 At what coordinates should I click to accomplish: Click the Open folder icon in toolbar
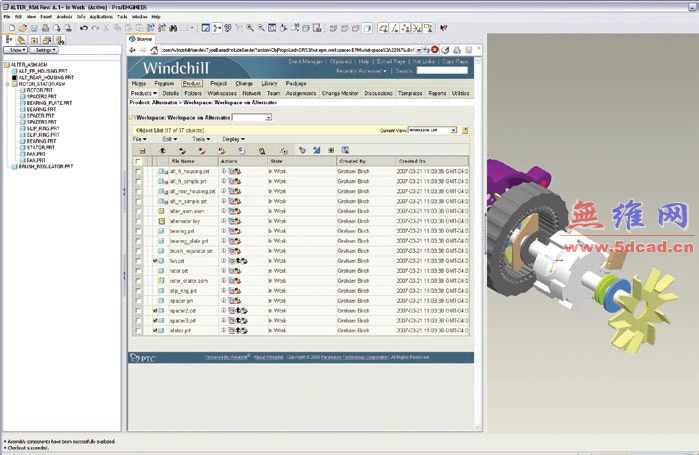coord(23,28)
